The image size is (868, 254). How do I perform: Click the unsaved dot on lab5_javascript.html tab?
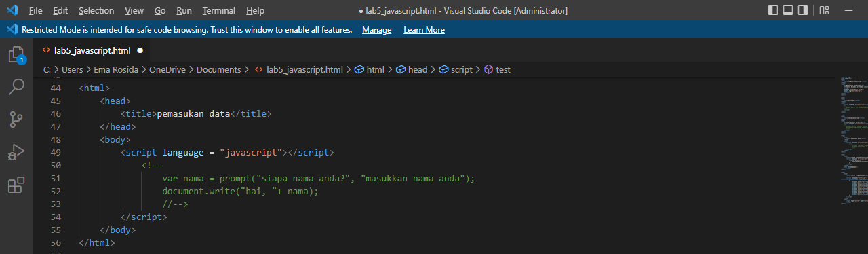coord(140,50)
